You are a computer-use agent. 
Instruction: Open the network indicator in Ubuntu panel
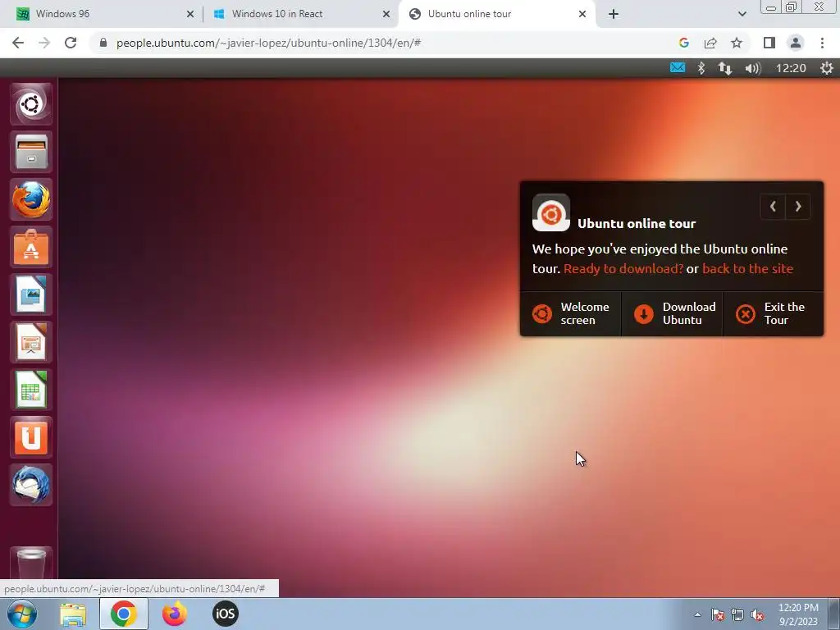[725, 68]
